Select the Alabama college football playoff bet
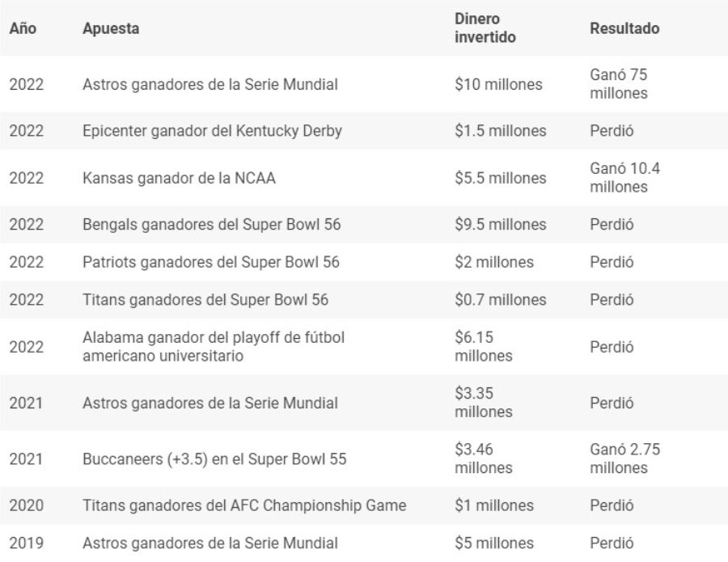This screenshot has height=562, width=728. (218, 347)
